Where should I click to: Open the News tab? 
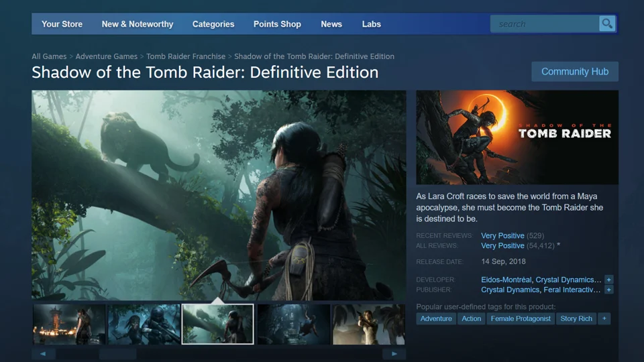[x=331, y=24]
